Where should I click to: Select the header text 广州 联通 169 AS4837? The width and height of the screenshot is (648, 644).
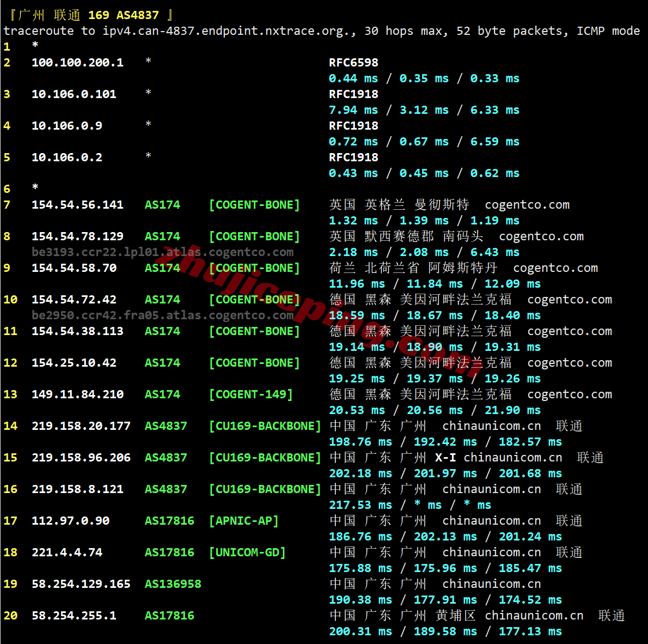tap(89, 15)
